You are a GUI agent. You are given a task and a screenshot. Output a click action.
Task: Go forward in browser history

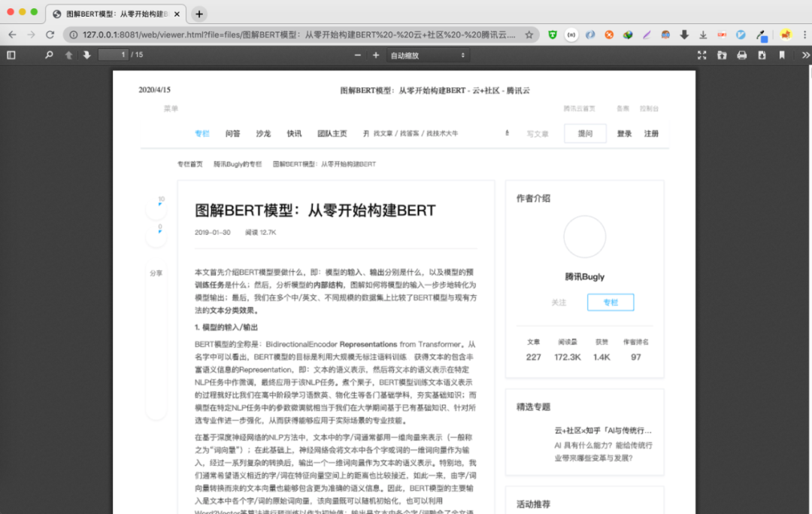coord(31,35)
